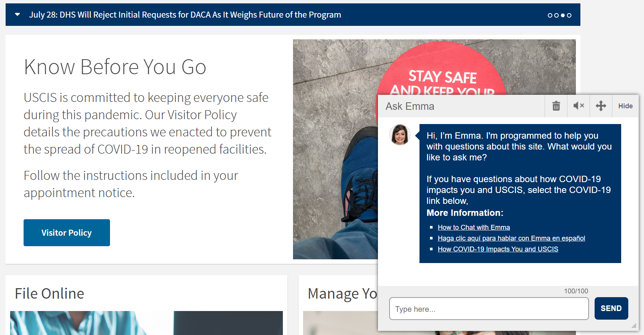Click the File Online card image

coord(146,323)
